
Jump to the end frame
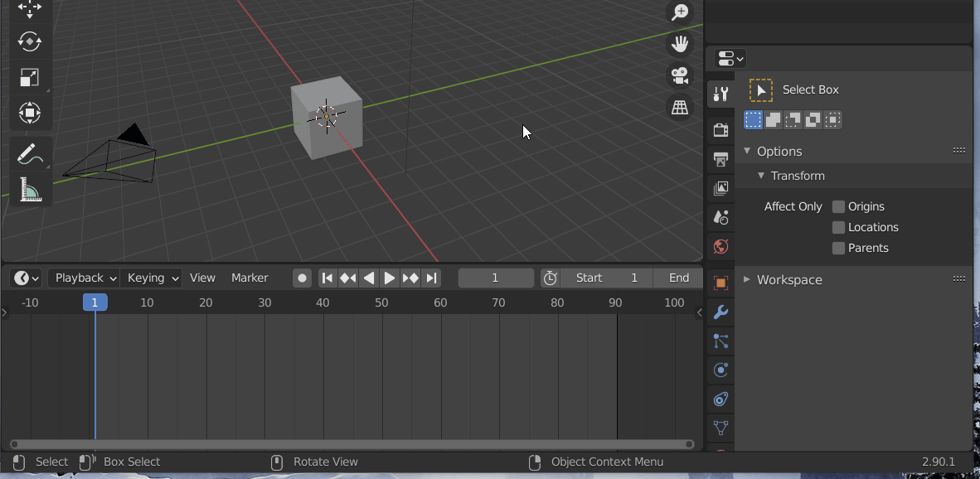(431, 278)
